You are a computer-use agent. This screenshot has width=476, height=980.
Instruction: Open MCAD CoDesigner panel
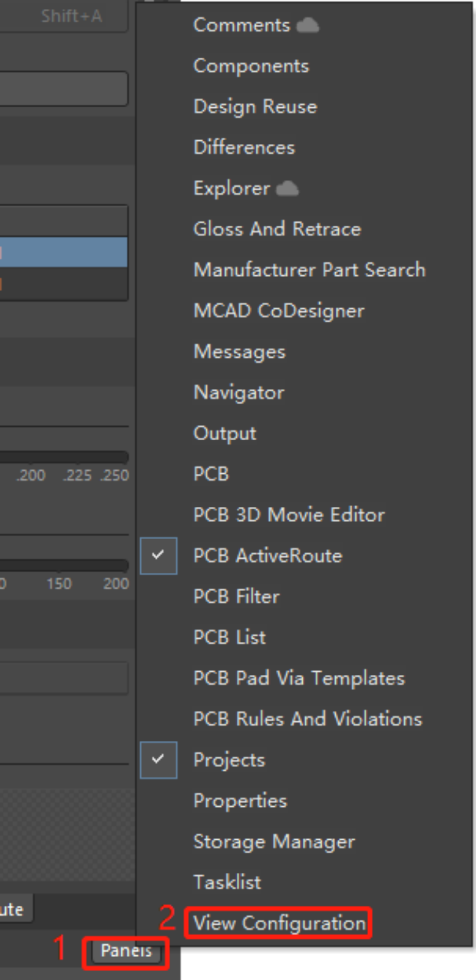tap(279, 311)
